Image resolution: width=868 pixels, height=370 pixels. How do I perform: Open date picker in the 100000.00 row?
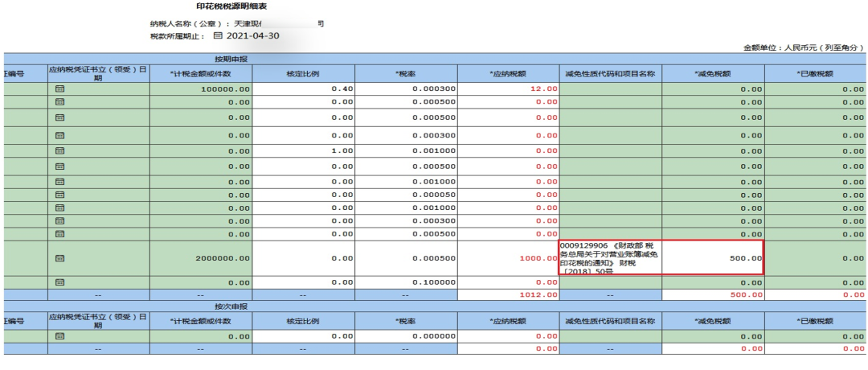(x=59, y=88)
